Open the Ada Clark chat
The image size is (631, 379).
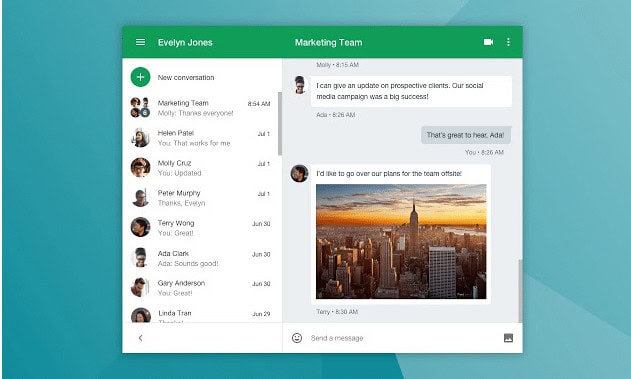[x=201, y=258]
